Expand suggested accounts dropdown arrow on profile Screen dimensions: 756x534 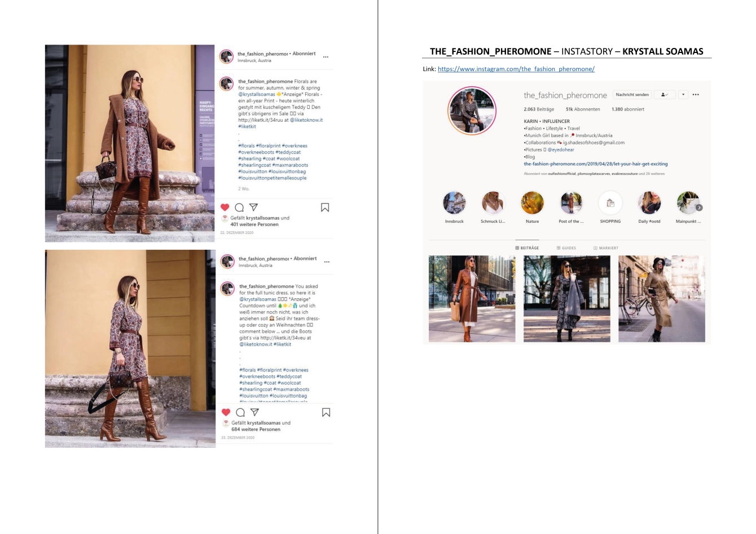[683, 95]
